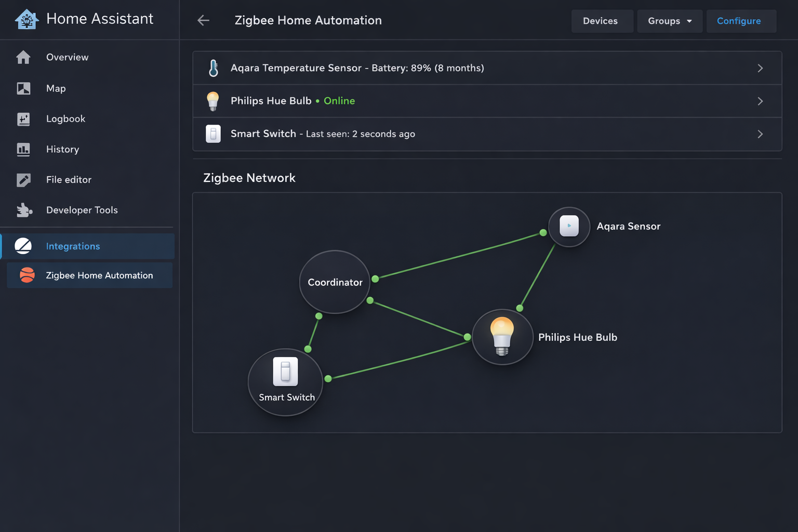798x532 pixels.
Task: Expand the Smart Switch row details
Action: tap(760, 134)
